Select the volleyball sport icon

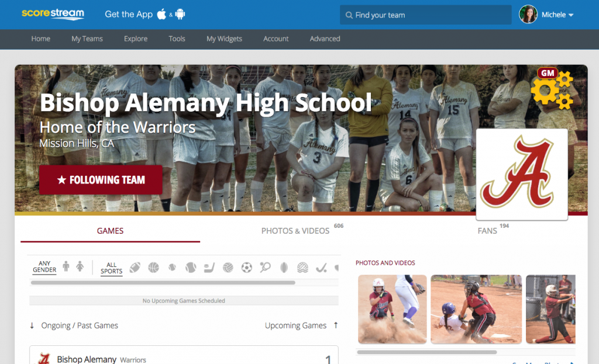229,267
